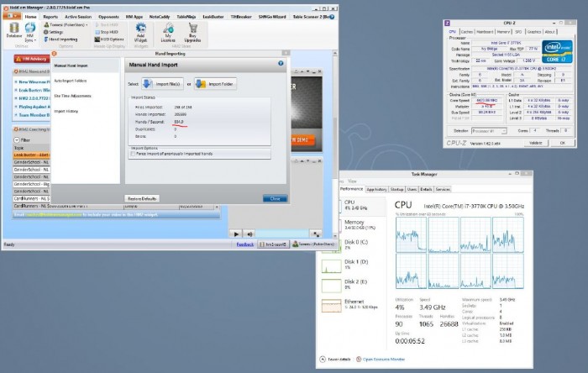Open the TiltBreaker tab
Viewport: 588px width, 373px height.
[241, 17]
